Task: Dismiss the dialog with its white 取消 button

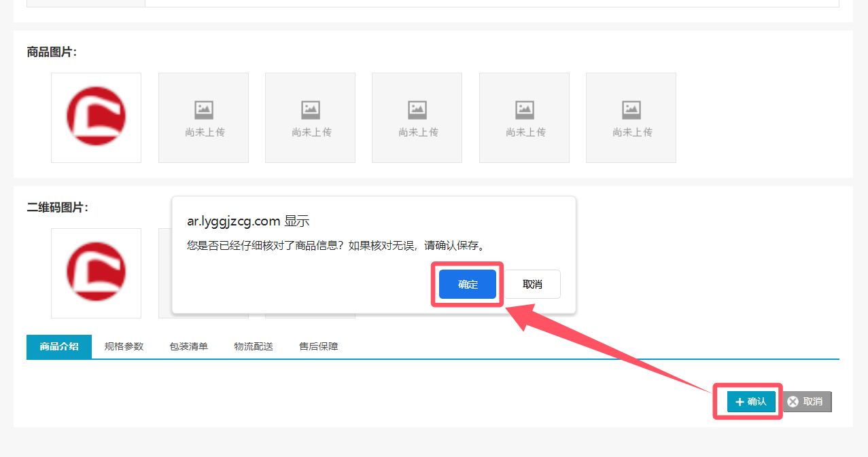Action: [532, 284]
